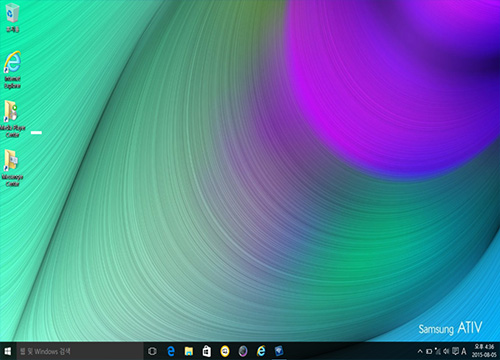Launch Internet Explorer from the taskbar
Screen dimensions: 500x360
point(261,351)
